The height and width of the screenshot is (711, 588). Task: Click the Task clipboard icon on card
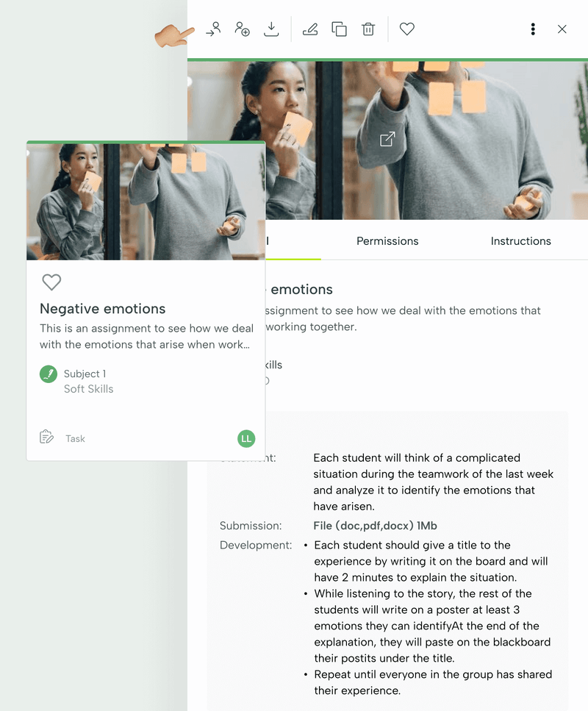(x=47, y=437)
